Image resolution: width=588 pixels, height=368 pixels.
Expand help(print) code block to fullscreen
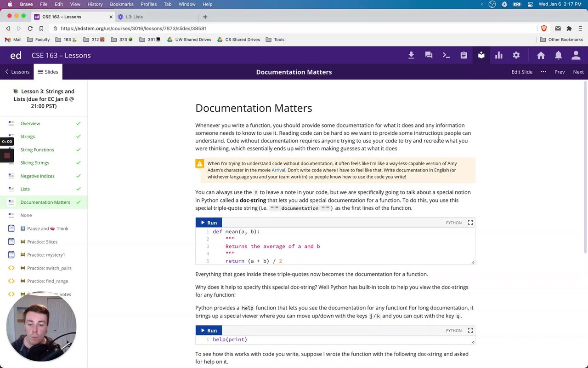click(470, 330)
